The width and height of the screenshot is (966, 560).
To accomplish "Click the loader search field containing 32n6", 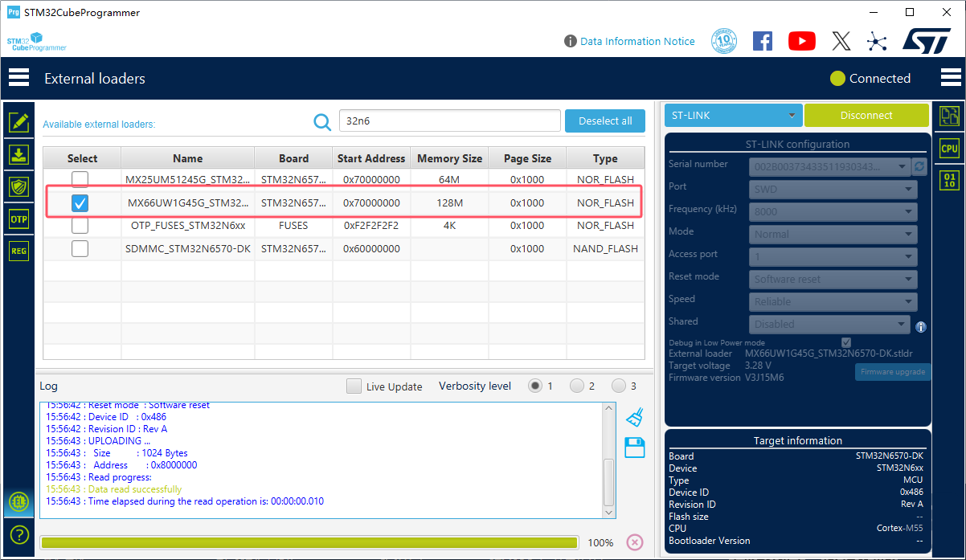I will [449, 121].
